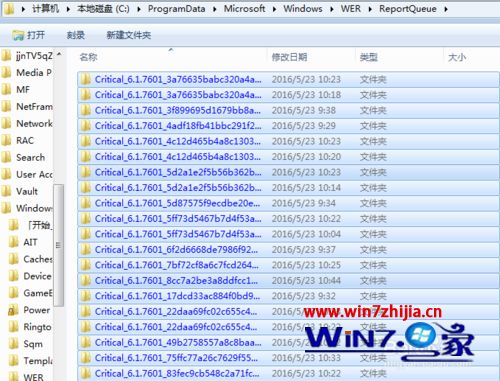Go to WER in the address bar
Screen dimensions: 500x381
(x=351, y=9)
